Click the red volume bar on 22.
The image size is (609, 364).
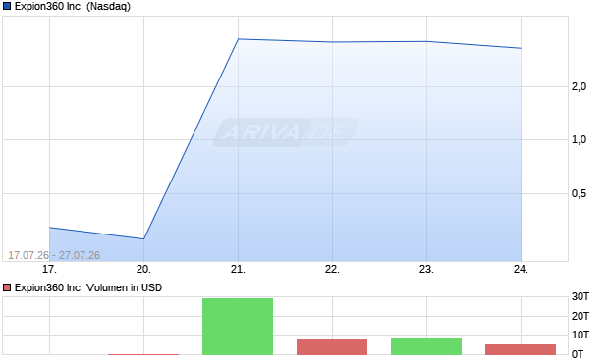[x=332, y=347]
